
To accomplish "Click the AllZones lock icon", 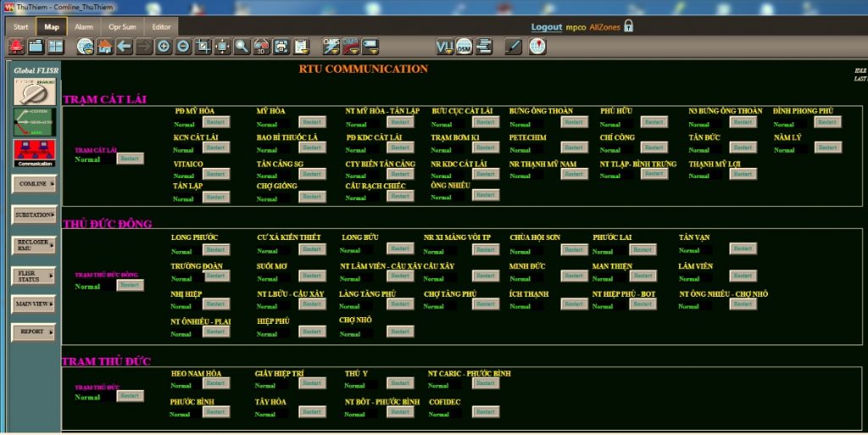I will click(x=628, y=26).
